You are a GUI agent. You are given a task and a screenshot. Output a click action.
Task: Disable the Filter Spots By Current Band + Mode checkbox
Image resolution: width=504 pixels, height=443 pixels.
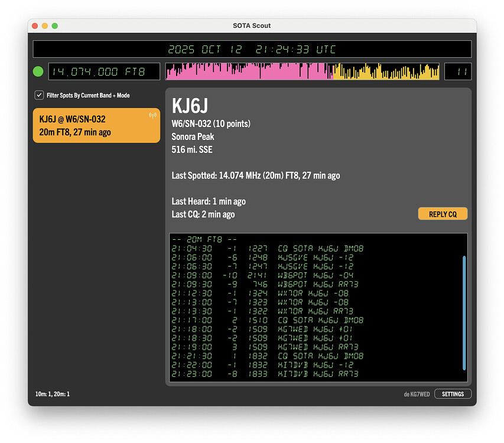[39, 95]
